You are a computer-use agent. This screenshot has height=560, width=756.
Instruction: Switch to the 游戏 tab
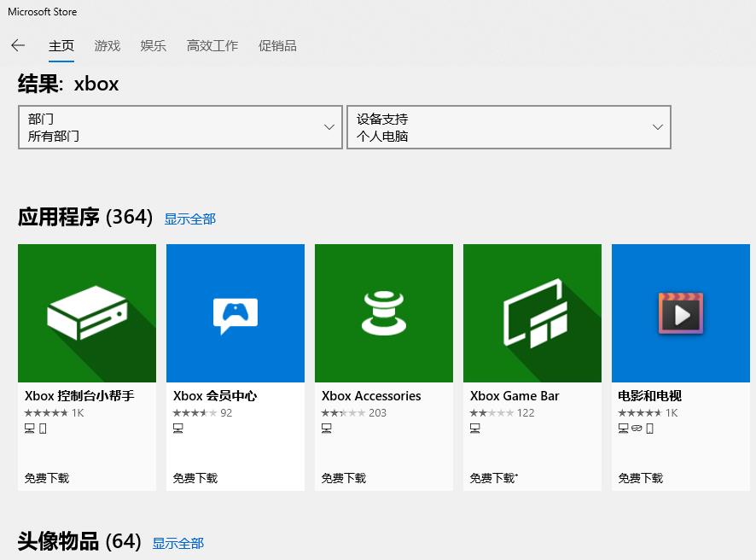pos(107,46)
